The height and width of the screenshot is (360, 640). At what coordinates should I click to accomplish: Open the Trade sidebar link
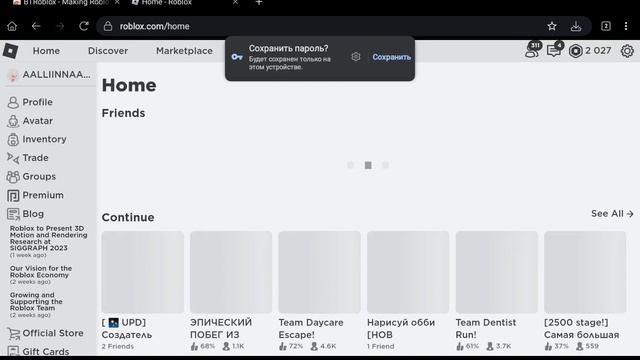point(35,158)
